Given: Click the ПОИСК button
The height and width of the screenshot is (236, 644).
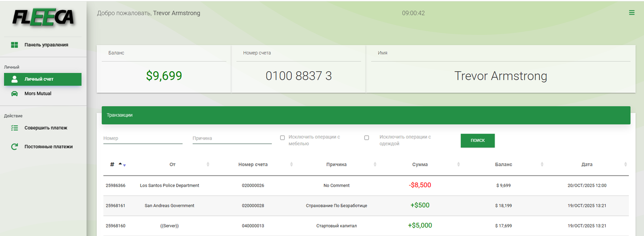Looking at the screenshot, I should (x=477, y=141).
